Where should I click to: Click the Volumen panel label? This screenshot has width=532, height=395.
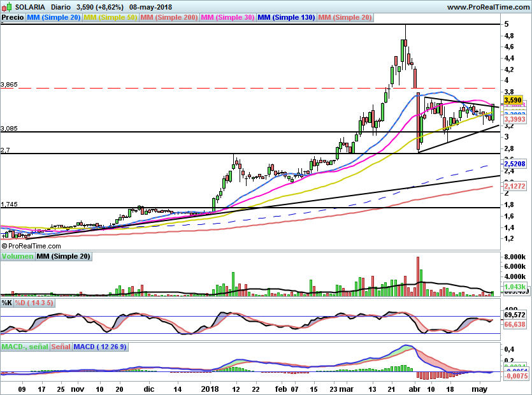tap(17, 256)
